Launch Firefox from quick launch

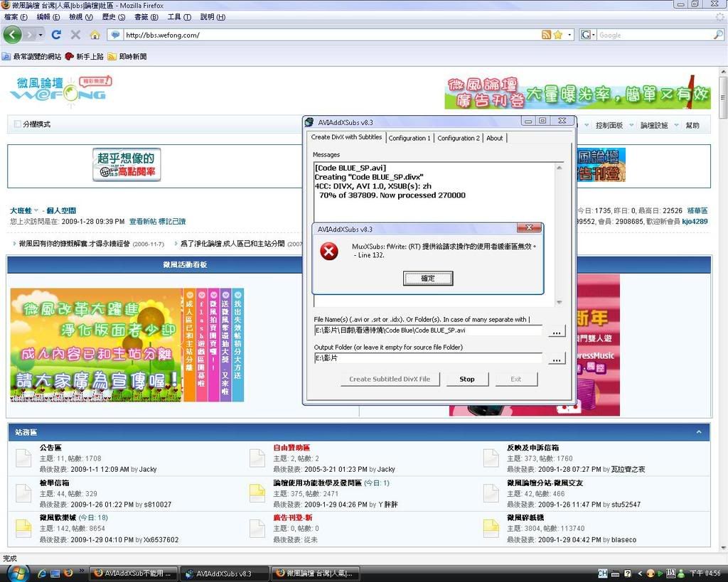click(68, 573)
